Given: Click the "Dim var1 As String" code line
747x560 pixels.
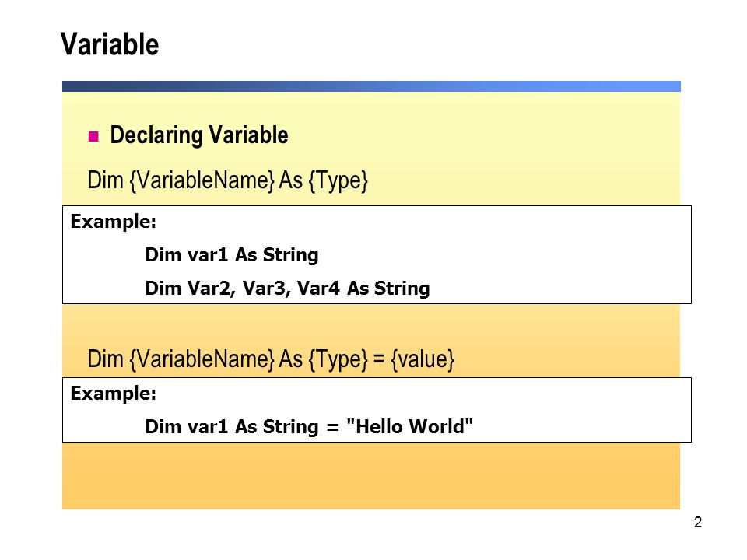Looking at the screenshot, I should pyautogui.click(x=232, y=255).
